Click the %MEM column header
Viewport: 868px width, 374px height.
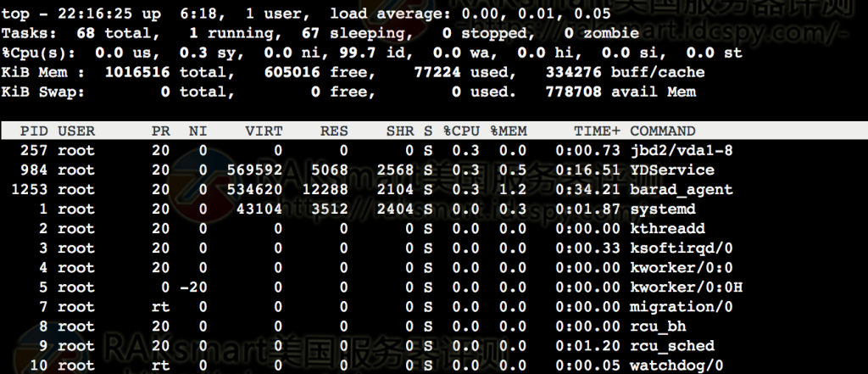pos(509,131)
